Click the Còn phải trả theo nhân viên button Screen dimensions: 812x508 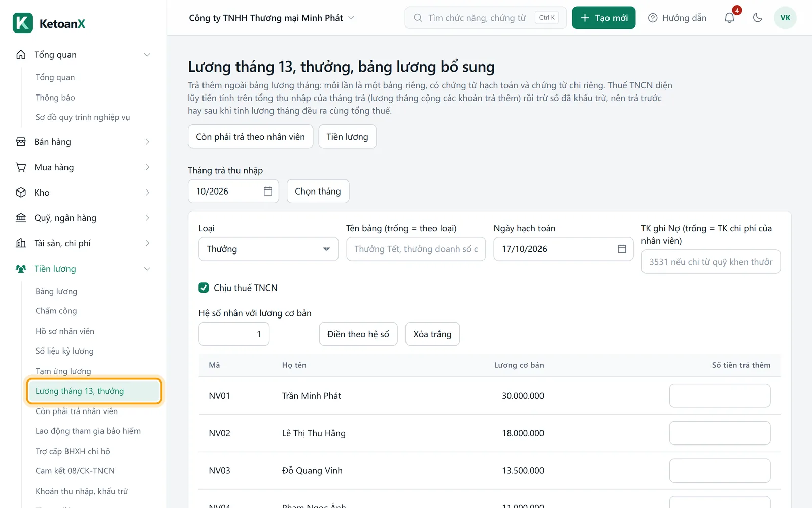[x=251, y=137]
